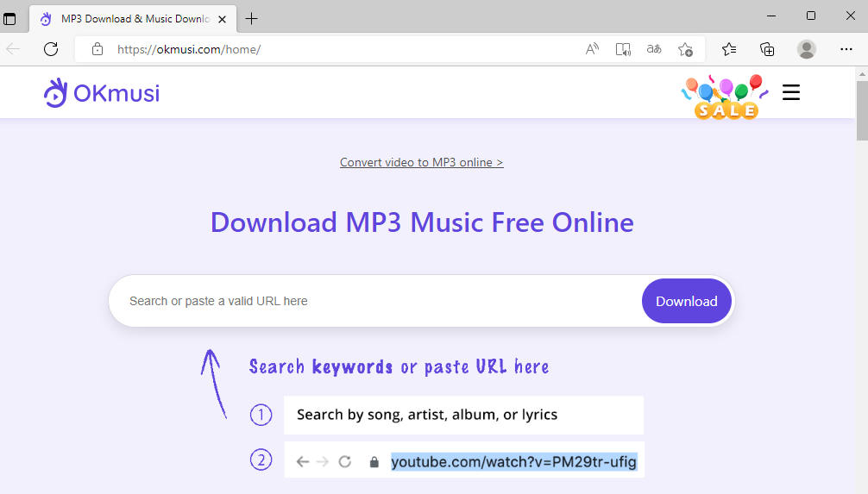Click 'Search keywords or paste URL here' text

(399, 366)
